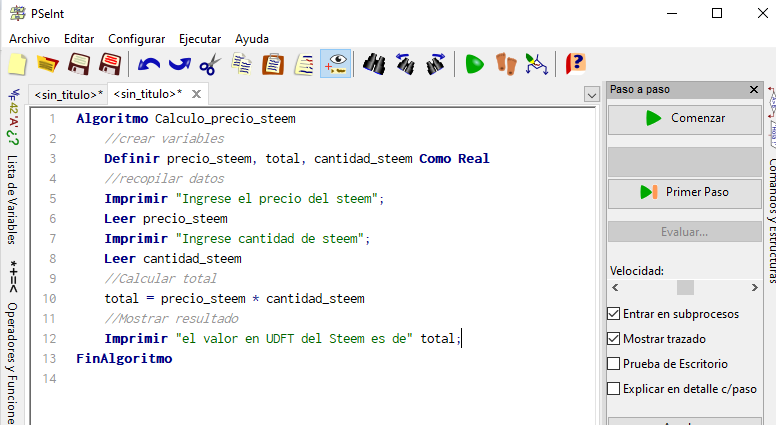The image size is (776, 425).
Task: Draw the flowchart with the diagram icon
Action: point(536,64)
